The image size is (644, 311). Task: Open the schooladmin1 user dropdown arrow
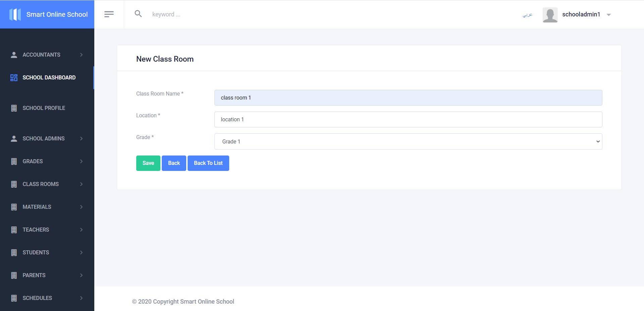click(609, 15)
